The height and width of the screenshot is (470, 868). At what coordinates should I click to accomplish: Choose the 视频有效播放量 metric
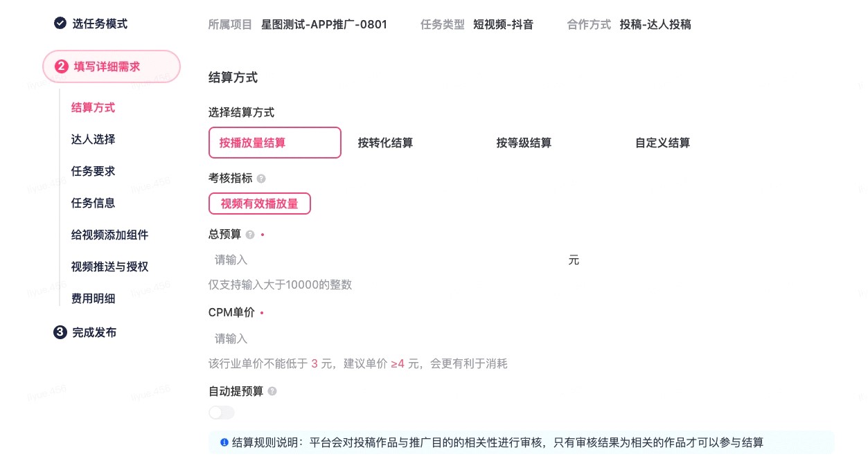click(x=260, y=204)
